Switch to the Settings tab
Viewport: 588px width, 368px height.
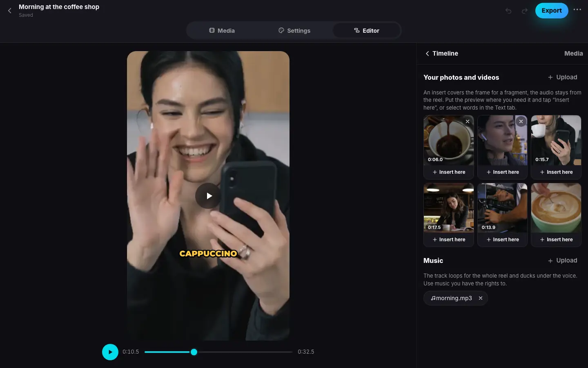pos(294,31)
